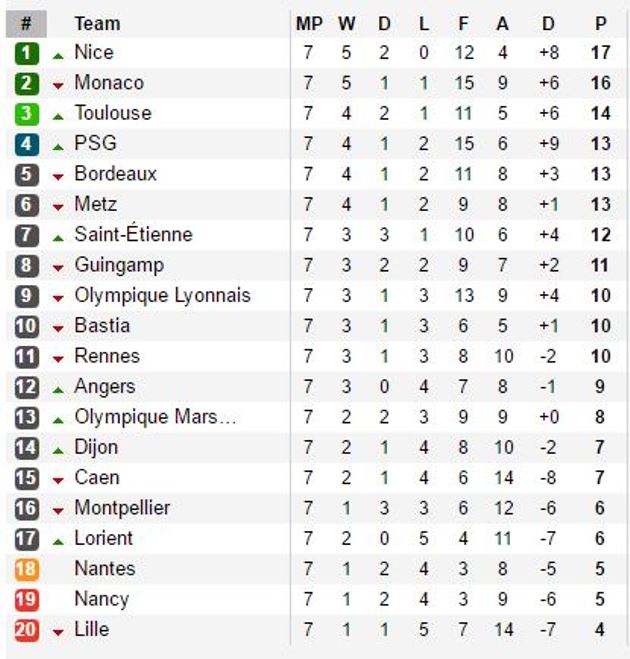Open the truncated Olympique Mars… team

click(156, 417)
